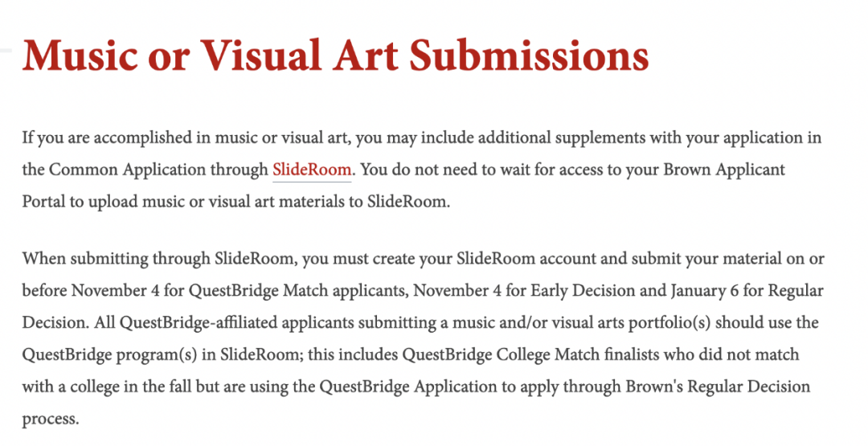
Task: Click the Music or Visual Art Submissions heading
Action: pos(335,56)
